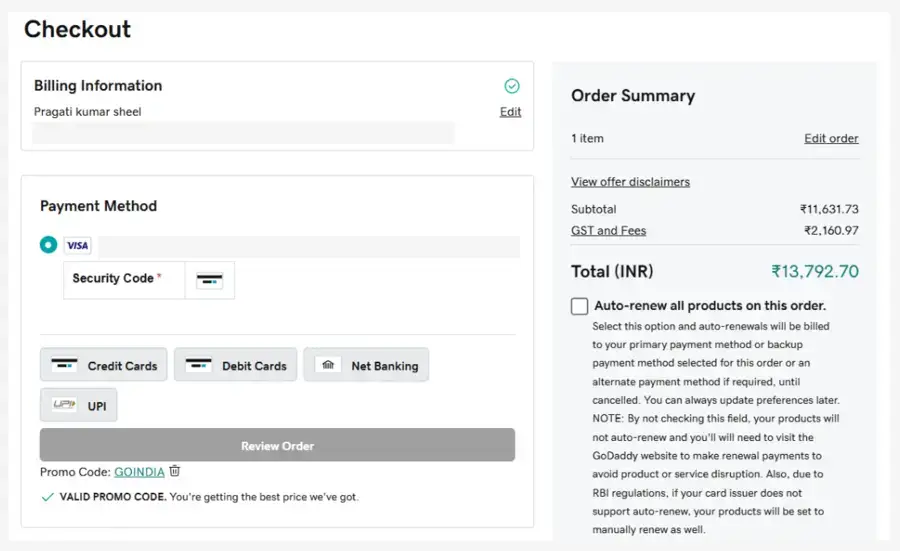
Task: Click the Payment Method heading
Action: coord(98,206)
